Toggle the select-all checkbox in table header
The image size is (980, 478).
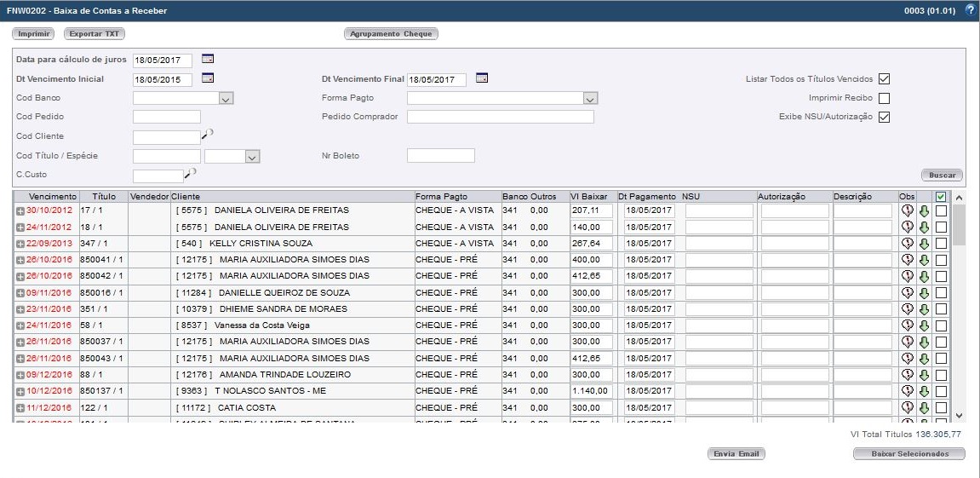click(941, 197)
